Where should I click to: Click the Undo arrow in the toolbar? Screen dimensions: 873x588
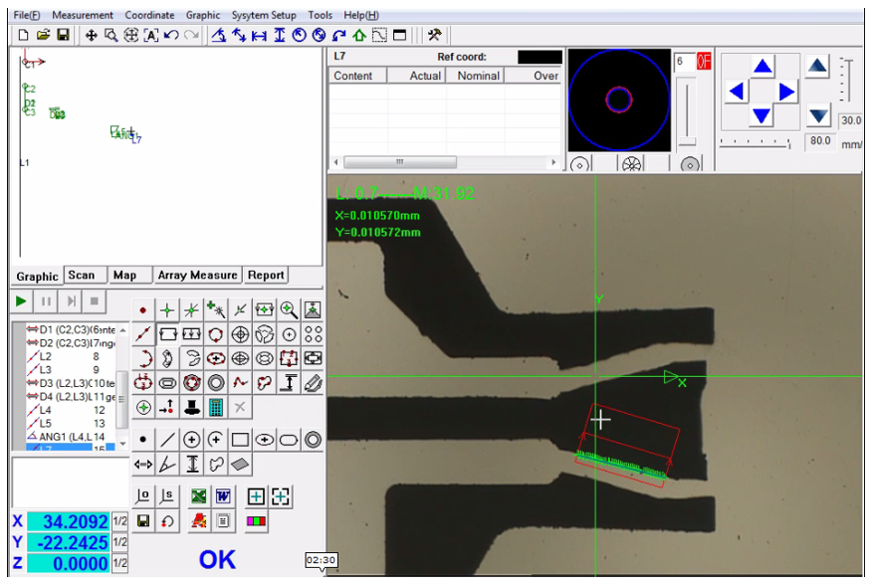pyautogui.click(x=170, y=35)
